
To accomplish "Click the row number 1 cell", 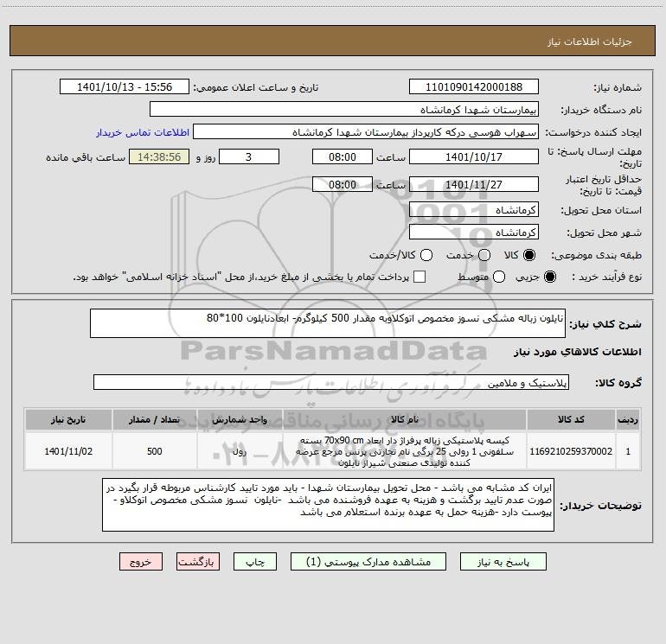I will coord(628,451).
